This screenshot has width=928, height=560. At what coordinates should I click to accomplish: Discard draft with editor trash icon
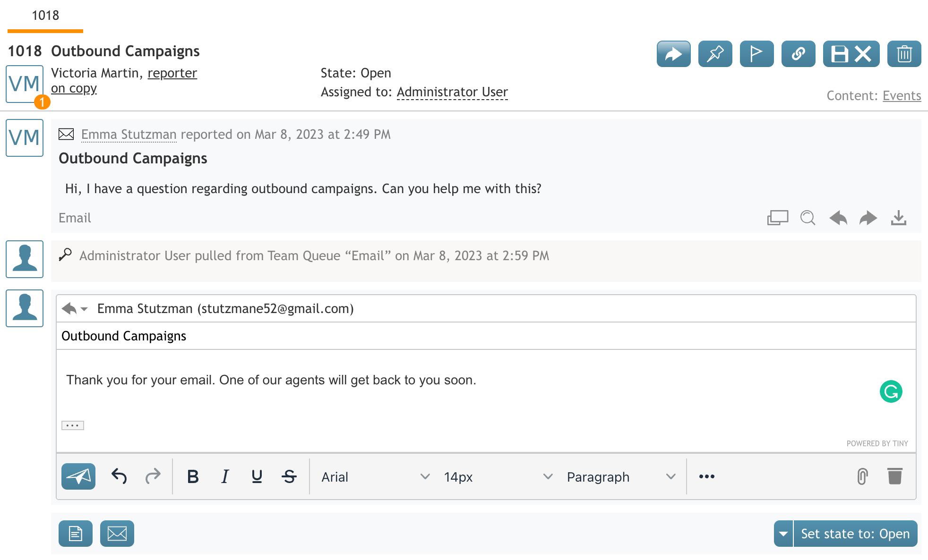pyautogui.click(x=894, y=476)
